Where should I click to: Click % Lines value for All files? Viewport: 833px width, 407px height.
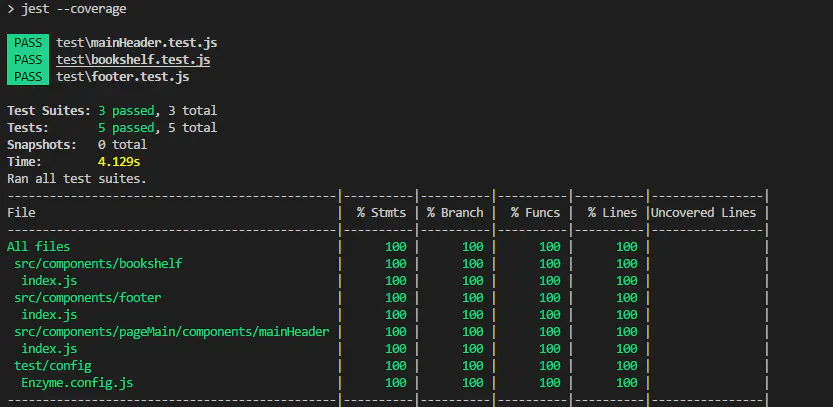[627, 247]
